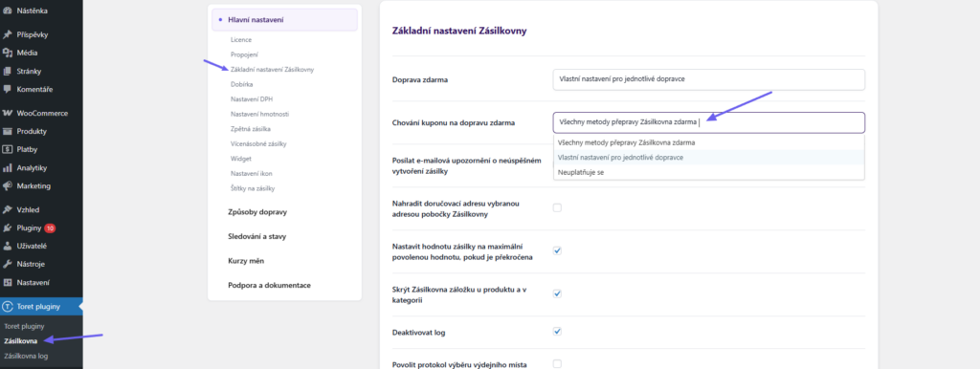
Task: Click the Nástěnka dashboard icon
Action: pos(8,11)
